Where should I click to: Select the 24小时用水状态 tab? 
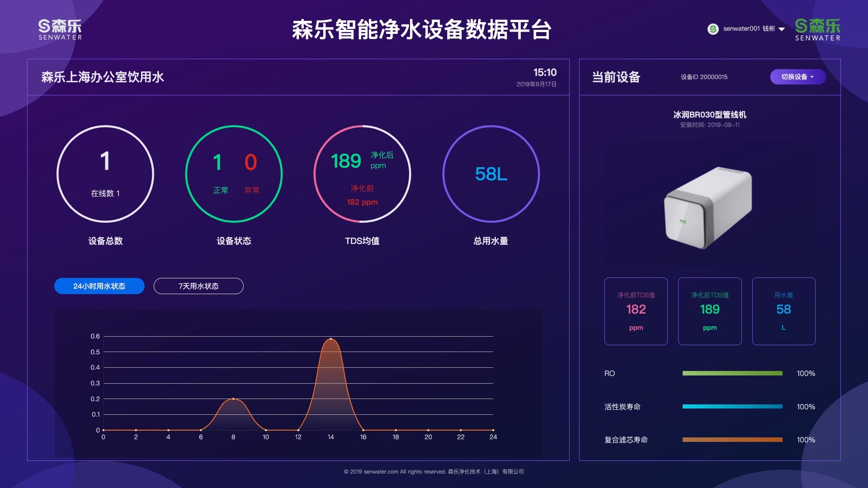(99, 286)
